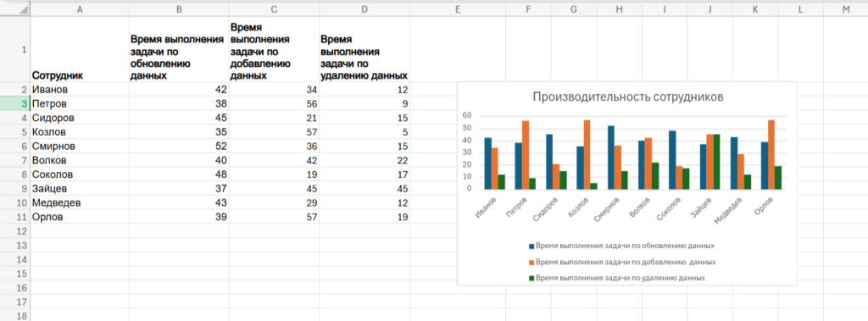Viewport: 868px width, 321px height.
Task: Select the Козлов cell in column A
Action: [80, 132]
